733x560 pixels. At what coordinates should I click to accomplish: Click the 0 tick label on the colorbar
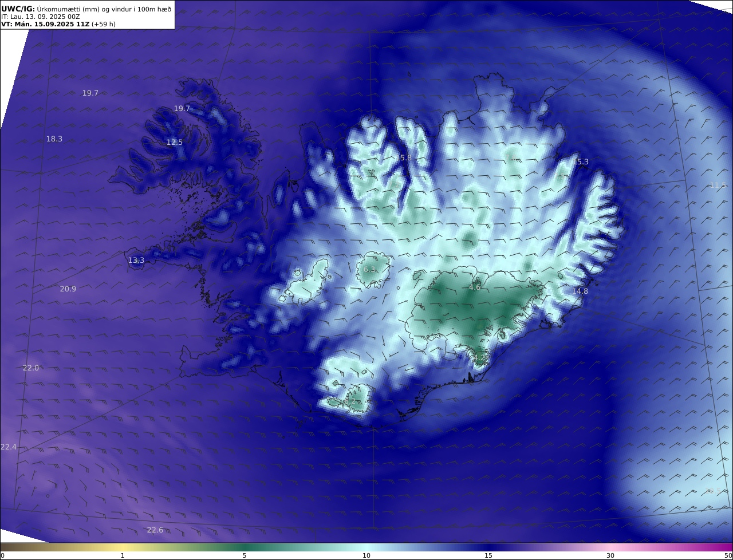pos(2,555)
